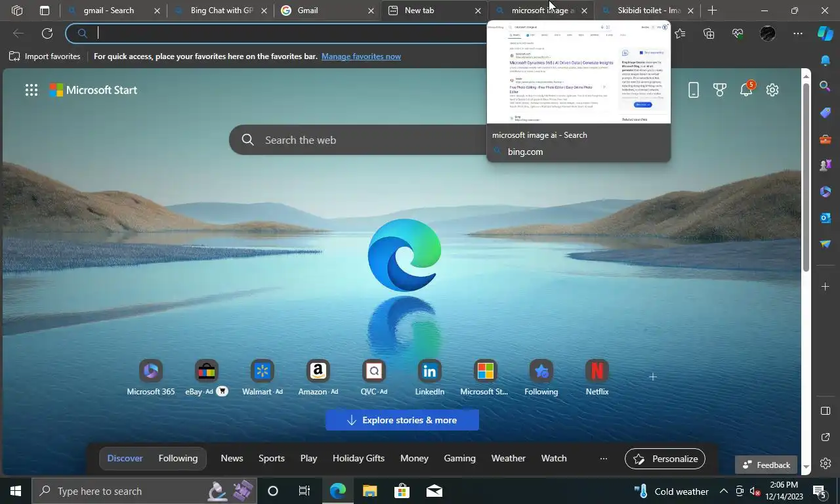
Task: Select the Holiday Gifts feed category
Action: (358, 458)
